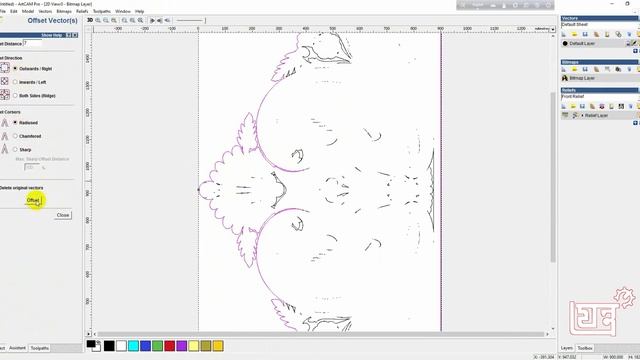Screen dimensions: 640x360
Task: Switch to 3D view button
Action: point(90,20)
